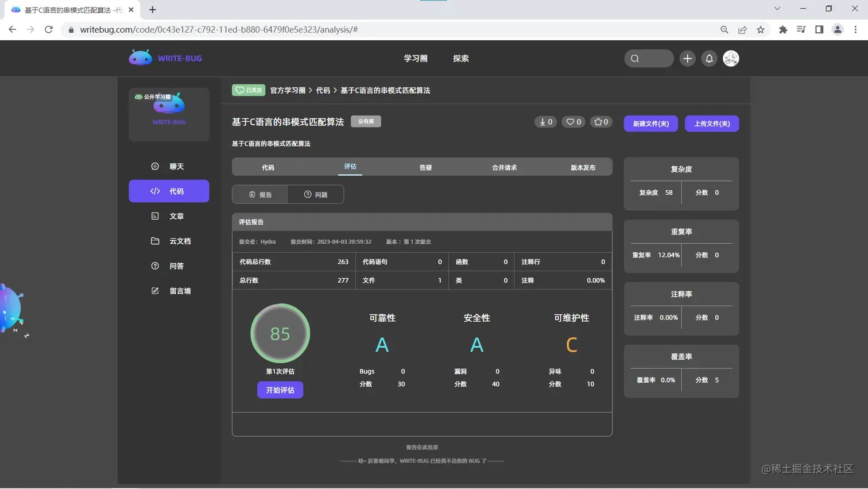The height and width of the screenshot is (489, 868).
Task: Open the 云文档 cloud documents icon
Action: point(153,241)
